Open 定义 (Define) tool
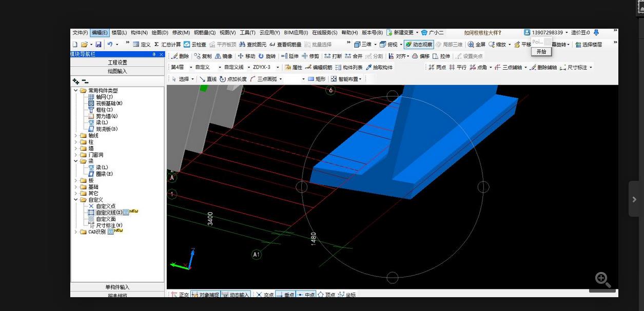The image size is (644, 311). coord(142,45)
